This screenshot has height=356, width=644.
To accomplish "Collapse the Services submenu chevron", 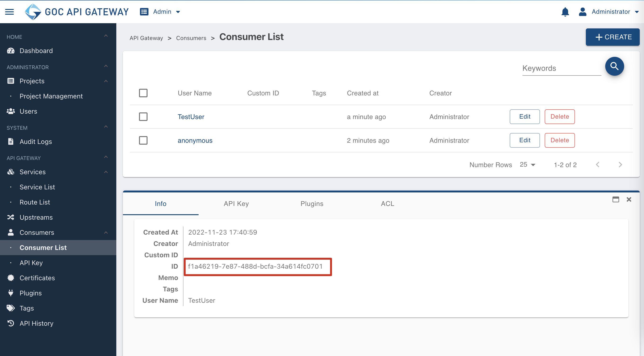I will pyautogui.click(x=106, y=172).
